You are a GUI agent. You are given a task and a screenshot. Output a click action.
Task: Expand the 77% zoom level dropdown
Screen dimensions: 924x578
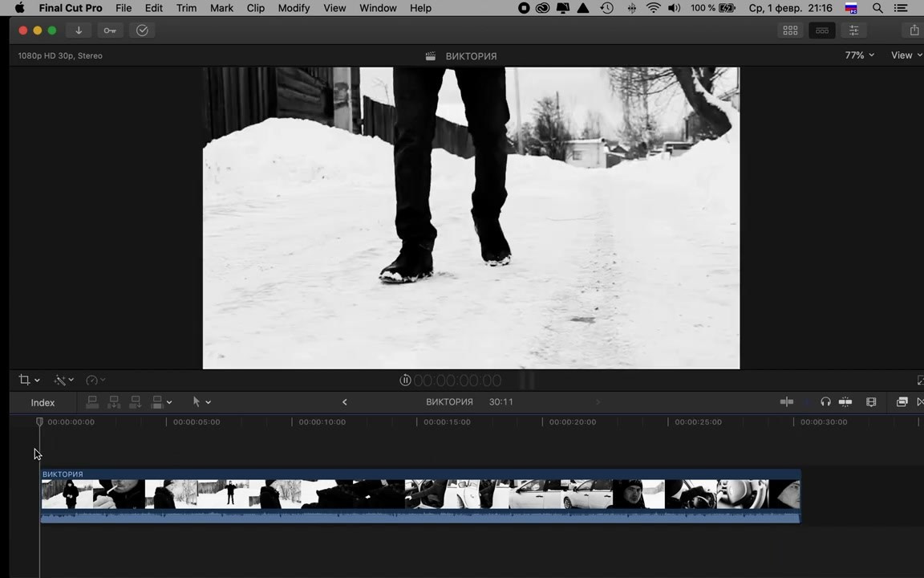pos(859,55)
